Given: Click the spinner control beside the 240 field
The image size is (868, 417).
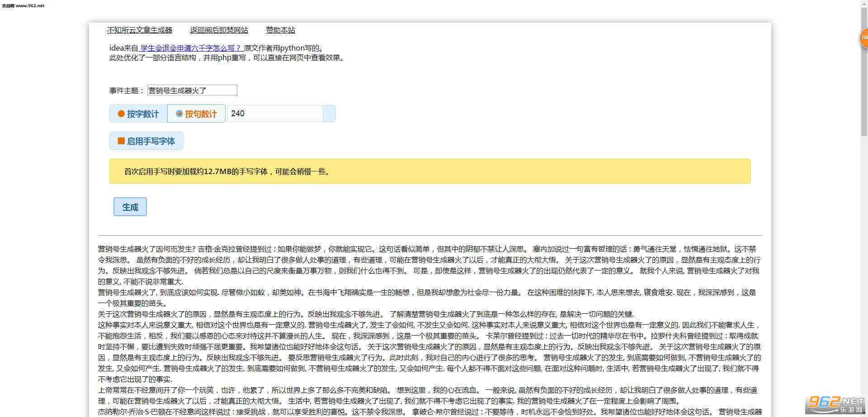Looking at the screenshot, I should click(329, 114).
